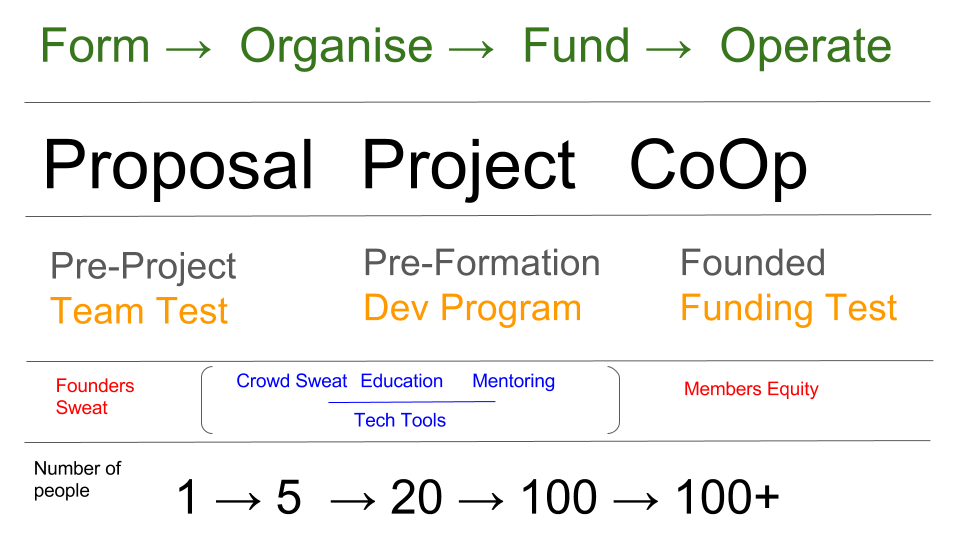Select the gray "Pre-Formation" label
The width and height of the screenshot is (960, 540).
point(481,263)
